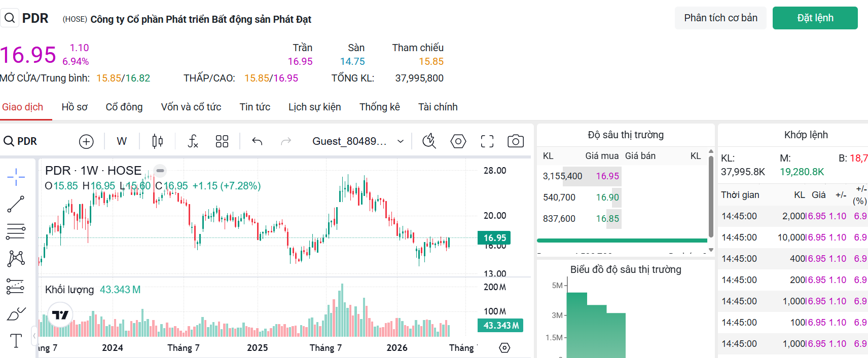Click the market depth scroll up arrow
The width and height of the screenshot is (868, 358).
click(711, 151)
